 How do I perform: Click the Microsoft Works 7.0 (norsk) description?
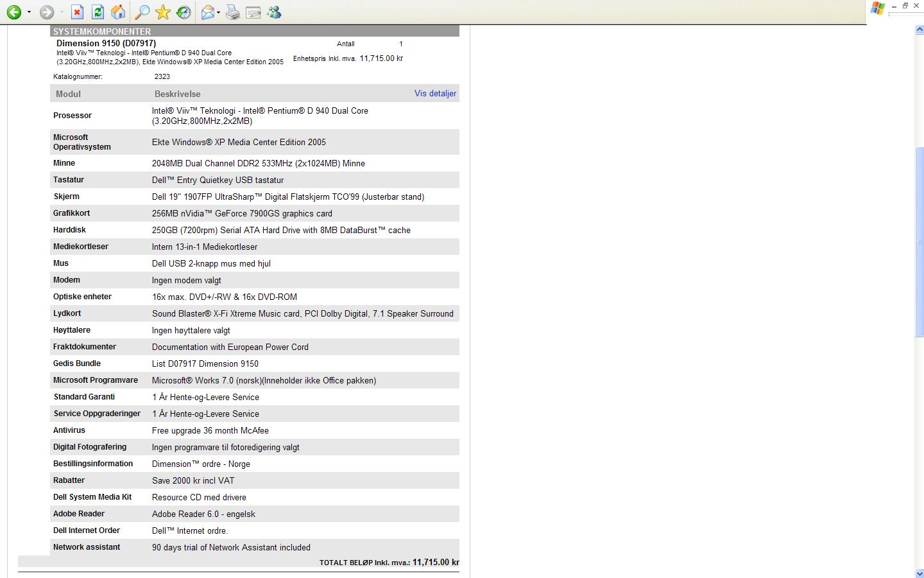tap(264, 380)
